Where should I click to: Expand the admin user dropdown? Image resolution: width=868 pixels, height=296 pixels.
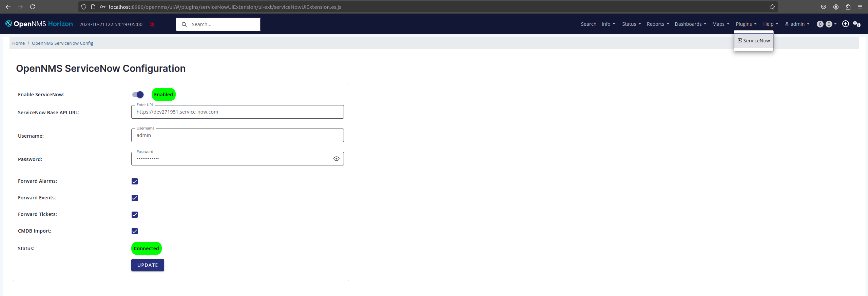point(797,24)
